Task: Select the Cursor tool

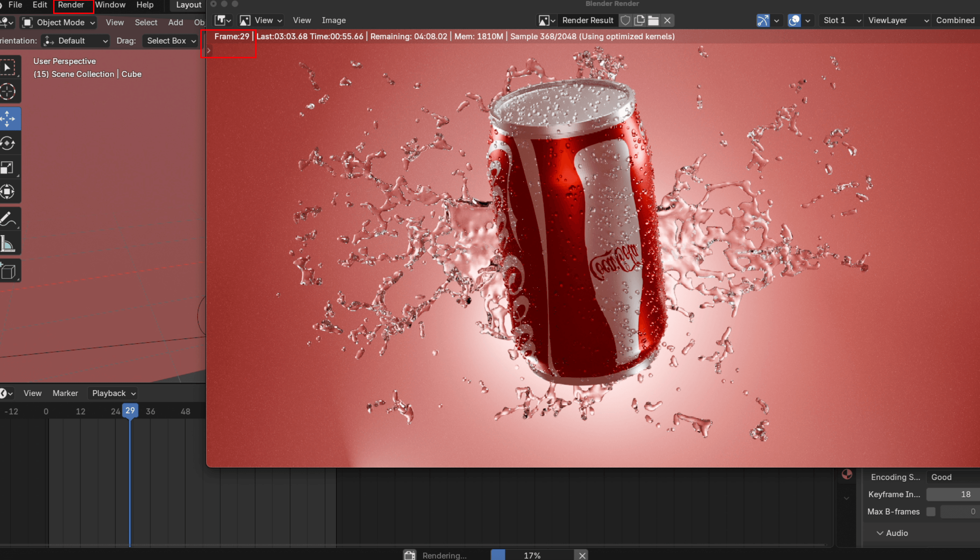Action: click(8, 92)
